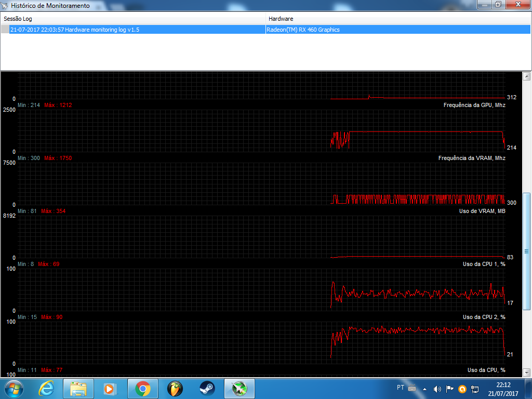Image resolution: width=532 pixels, height=399 pixels.
Task: Click Uso da CPU 1, % label
Action: coord(484,264)
